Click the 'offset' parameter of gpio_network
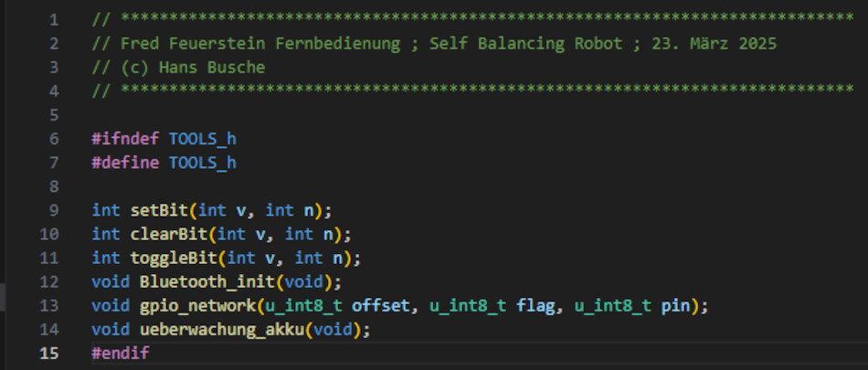This screenshot has height=370, width=868. click(x=381, y=306)
